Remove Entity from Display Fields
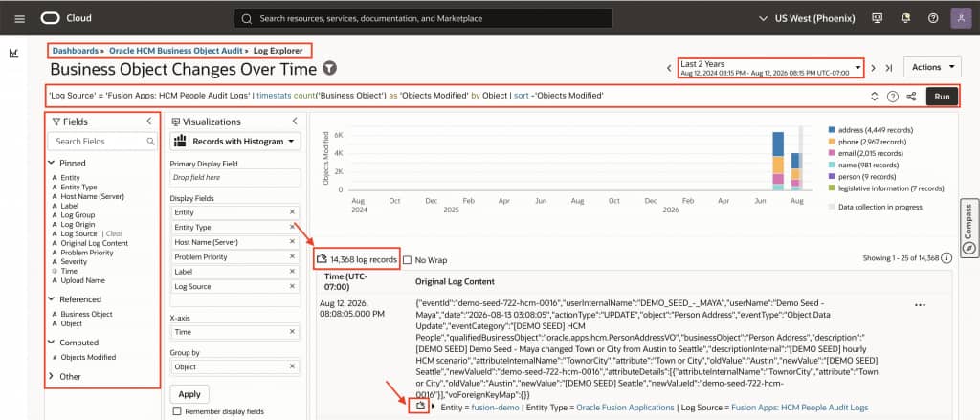Image resolution: width=980 pixels, height=420 pixels. tap(292, 212)
